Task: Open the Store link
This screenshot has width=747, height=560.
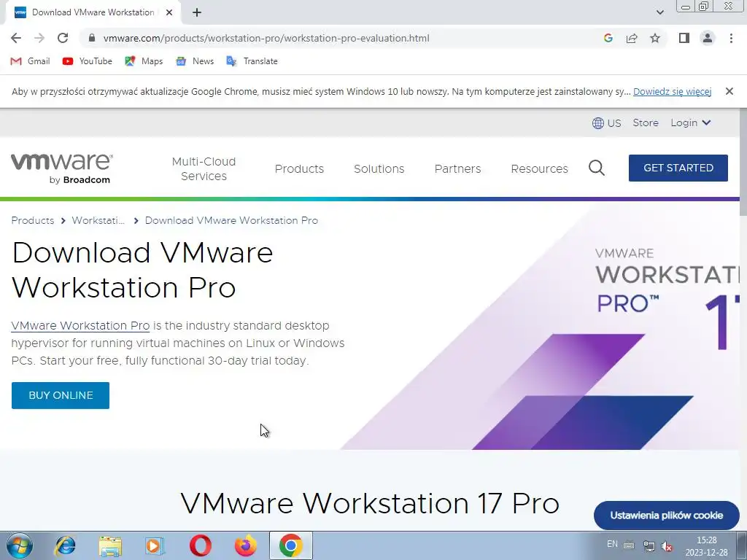Action: pos(645,122)
